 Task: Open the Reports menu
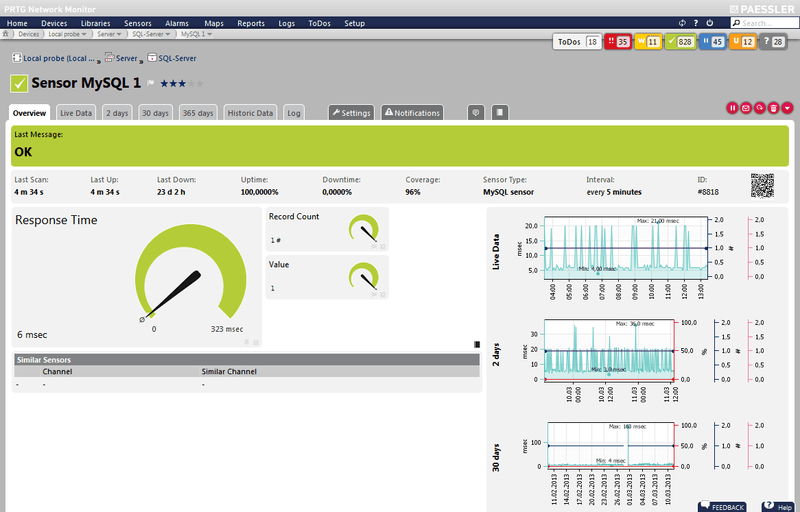[x=251, y=23]
